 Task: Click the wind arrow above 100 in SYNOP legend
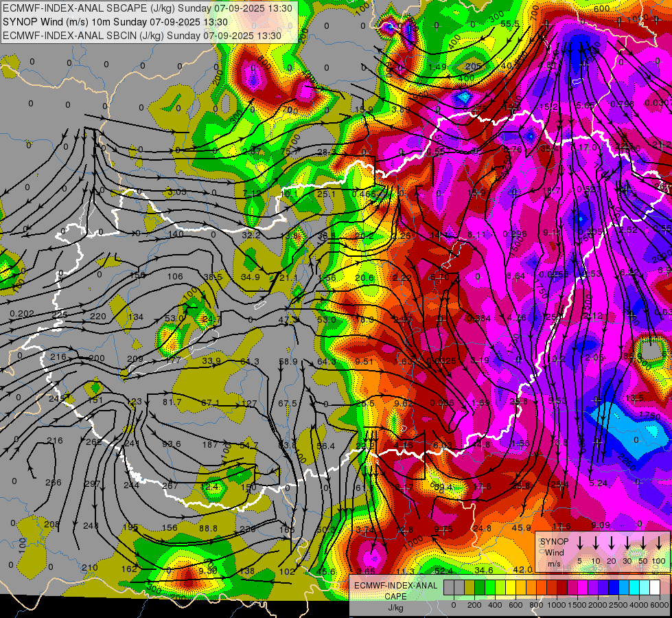pos(659,544)
